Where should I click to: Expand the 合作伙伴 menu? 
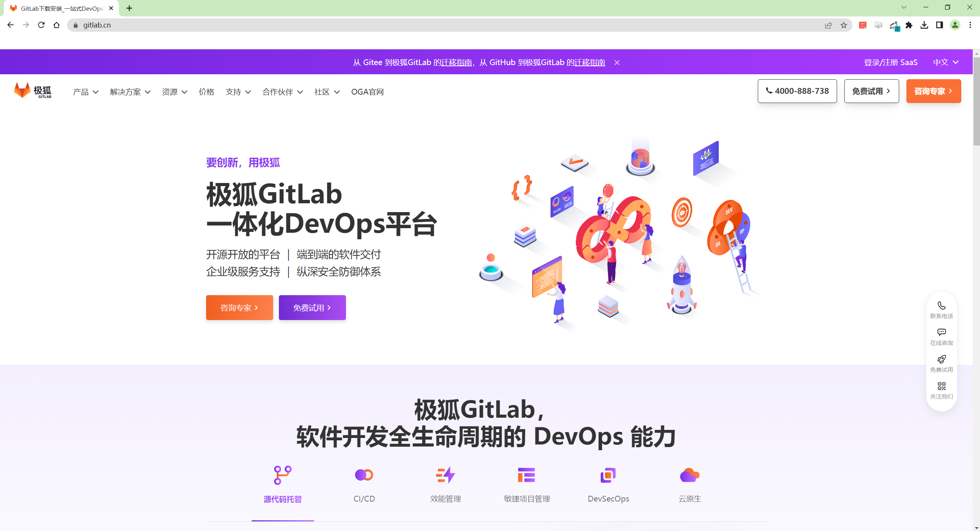(x=283, y=92)
